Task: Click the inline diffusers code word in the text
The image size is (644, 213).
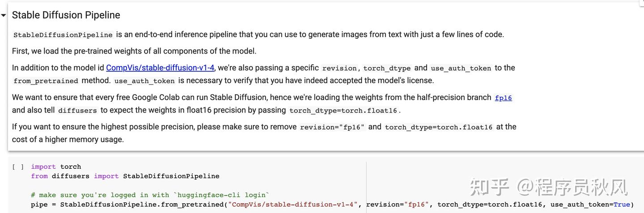Action: (x=77, y=110)
